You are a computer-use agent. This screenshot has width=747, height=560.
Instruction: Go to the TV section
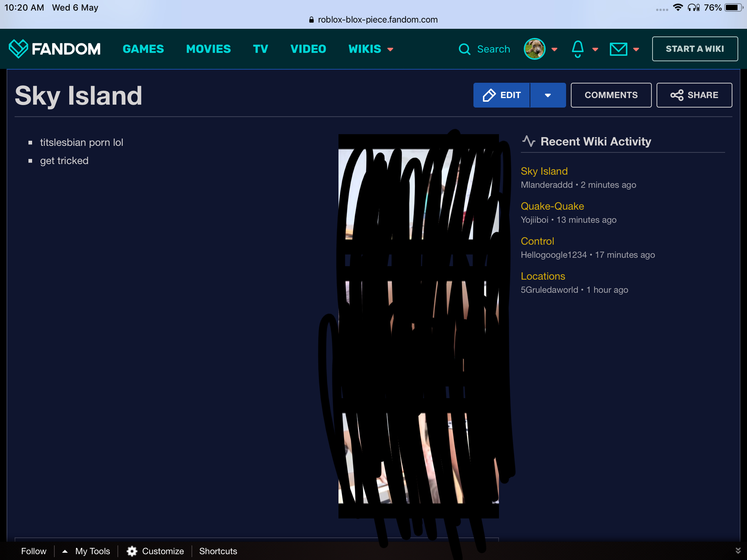pyautogui.click(x=260, y=49)
